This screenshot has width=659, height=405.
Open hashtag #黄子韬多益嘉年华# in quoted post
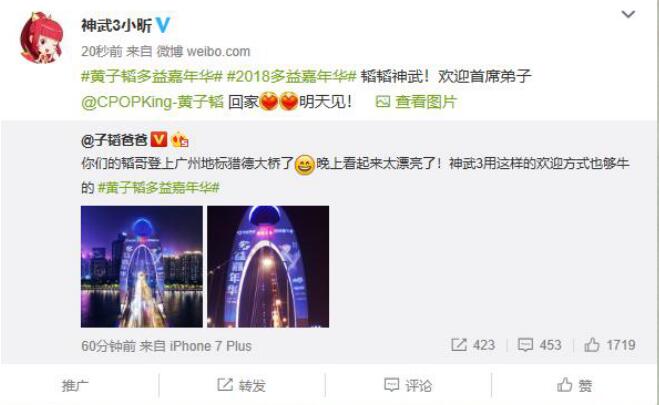point(158,187)
